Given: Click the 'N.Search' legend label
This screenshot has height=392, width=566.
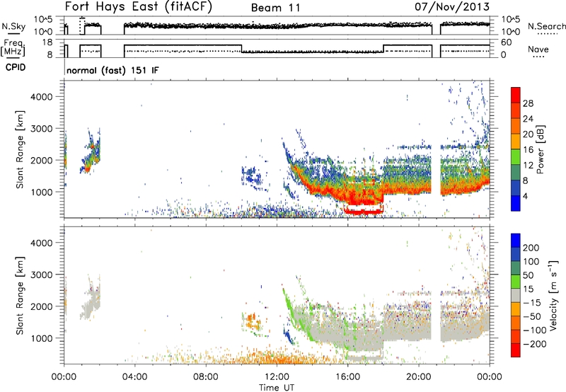Looking at the screenshot, I should (x=546, y=26).
